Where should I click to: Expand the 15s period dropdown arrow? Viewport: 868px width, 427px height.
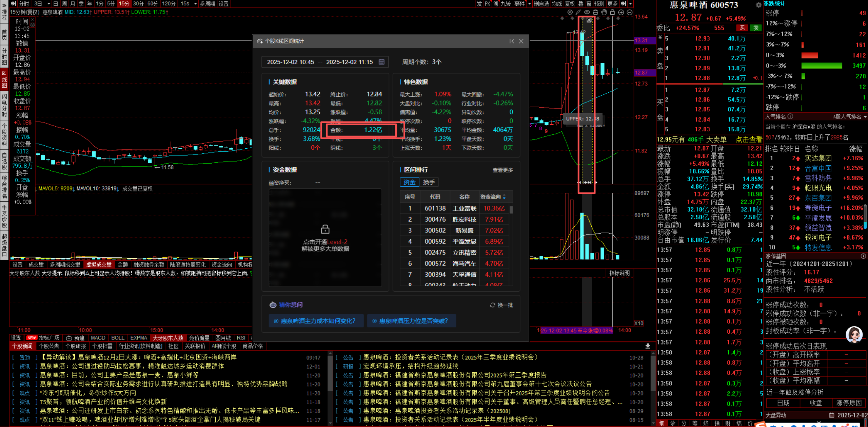(x=195, y=4)
